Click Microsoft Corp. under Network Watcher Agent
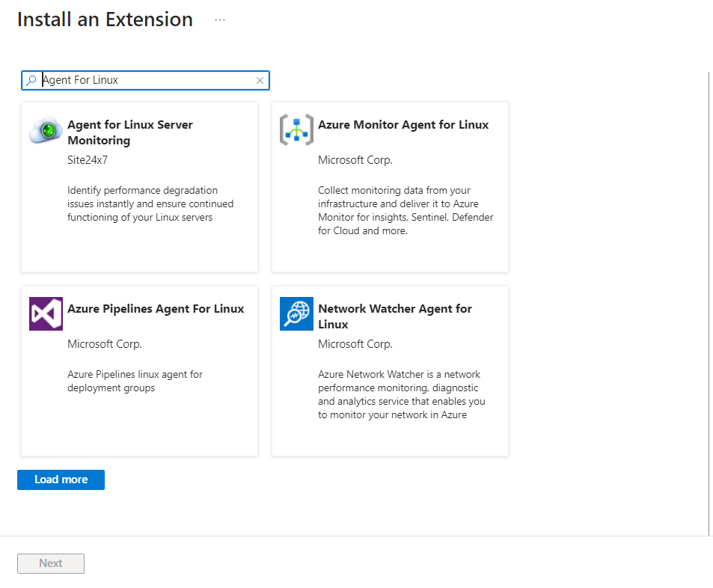The height and width of the screenshot is (588, 713). point(355,344)
